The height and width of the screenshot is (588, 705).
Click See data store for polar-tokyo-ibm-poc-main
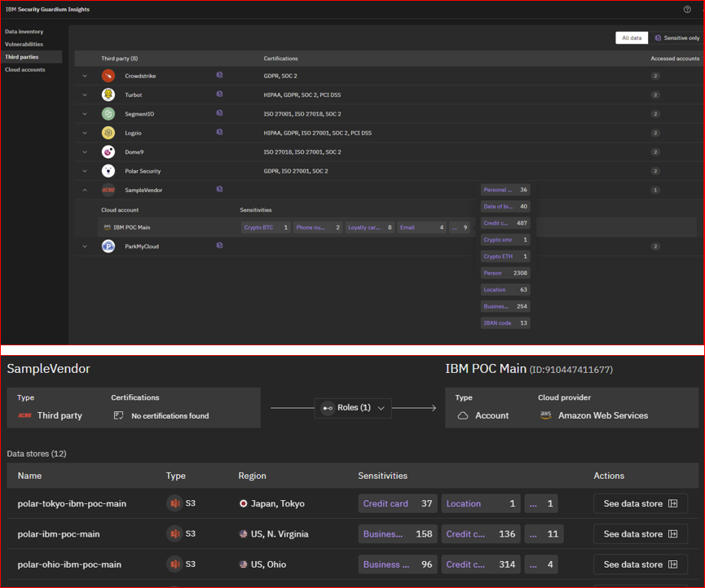tap(640, 503)
